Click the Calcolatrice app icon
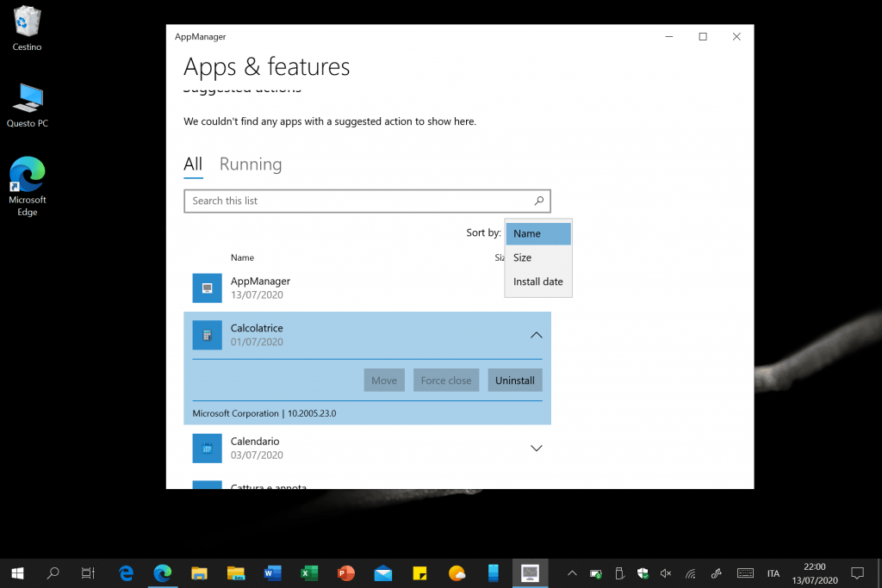The image size is (882, 588). click(207, 335)
